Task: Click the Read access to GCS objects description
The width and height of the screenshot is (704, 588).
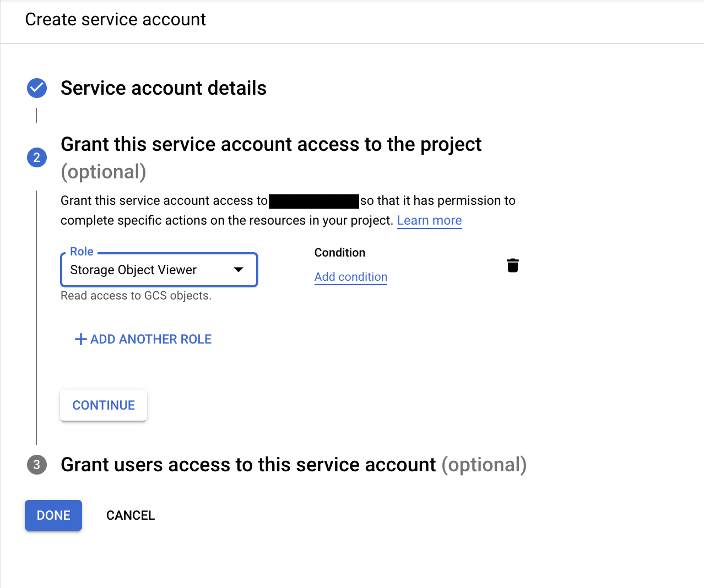Action: pos(136,296)
